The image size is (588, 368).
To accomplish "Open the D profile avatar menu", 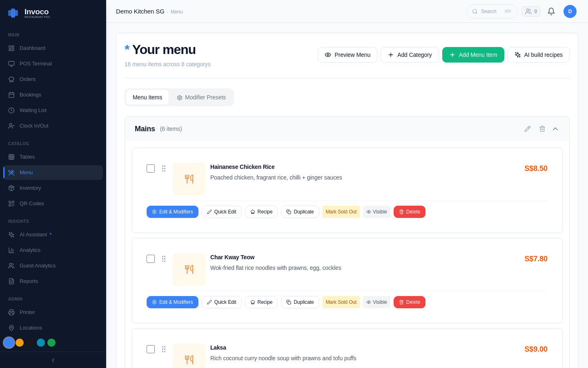I will (x=570, y=11).
